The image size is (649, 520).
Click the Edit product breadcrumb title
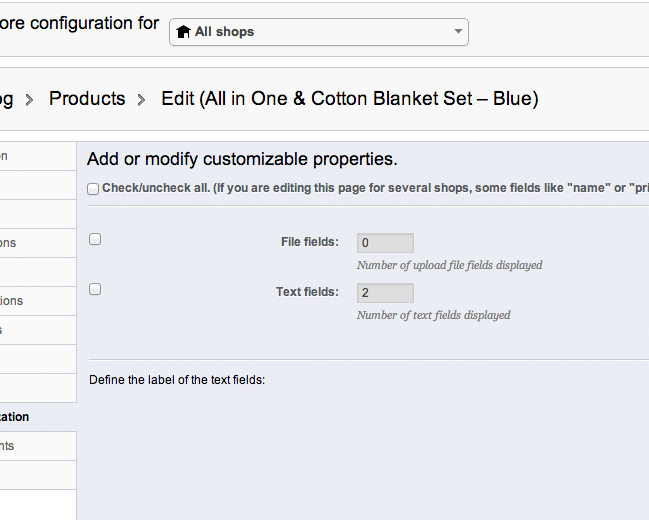(350, 99)
